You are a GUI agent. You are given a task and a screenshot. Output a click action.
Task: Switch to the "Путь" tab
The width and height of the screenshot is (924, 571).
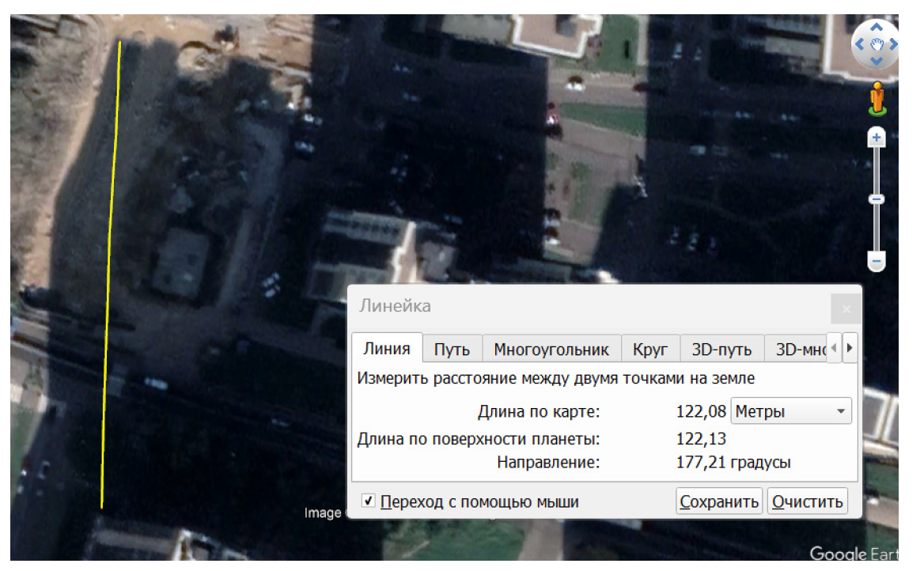(x=452, y=350)
